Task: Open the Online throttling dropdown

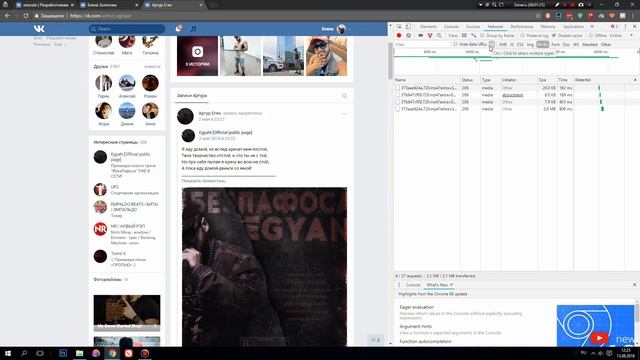Action: (x=616, y=36)
